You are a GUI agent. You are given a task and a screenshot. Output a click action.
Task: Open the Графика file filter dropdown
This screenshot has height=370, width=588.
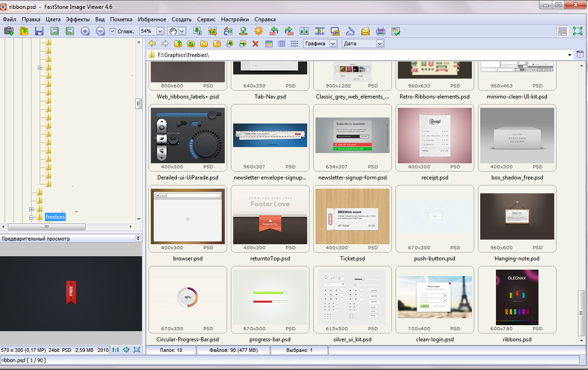[333, 43]
